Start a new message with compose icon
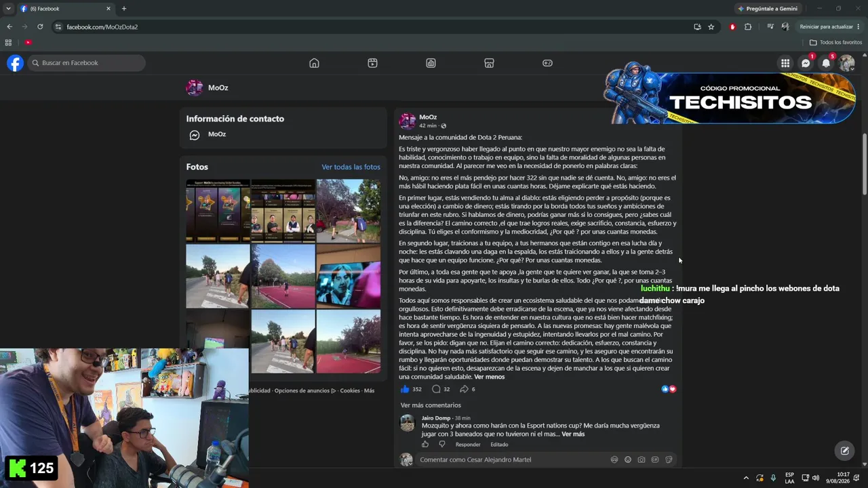The image size is (868, 488). 845,451
